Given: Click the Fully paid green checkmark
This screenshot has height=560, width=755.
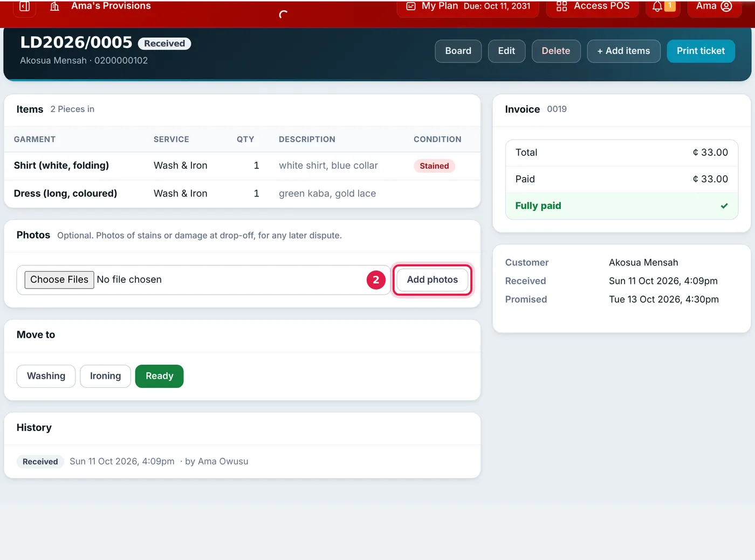Looking at the screenshot, I should (724, 206).
